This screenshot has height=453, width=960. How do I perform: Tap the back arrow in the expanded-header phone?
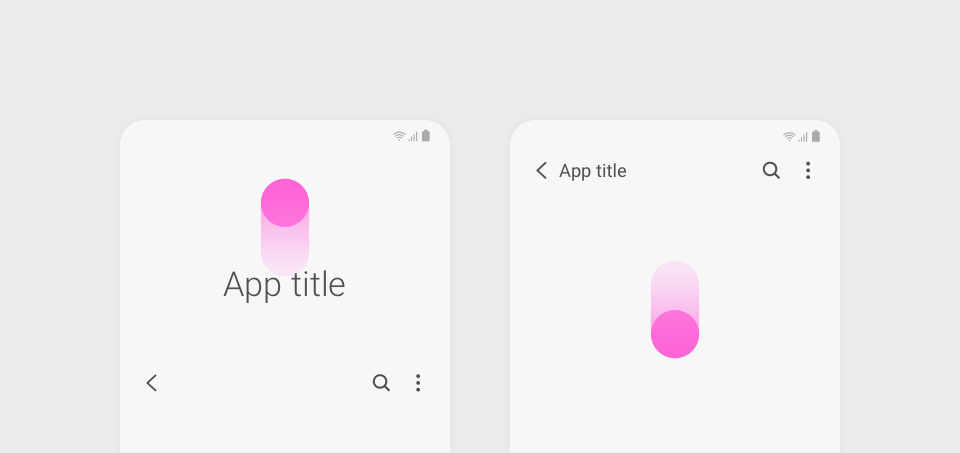(x=152, y=383)
